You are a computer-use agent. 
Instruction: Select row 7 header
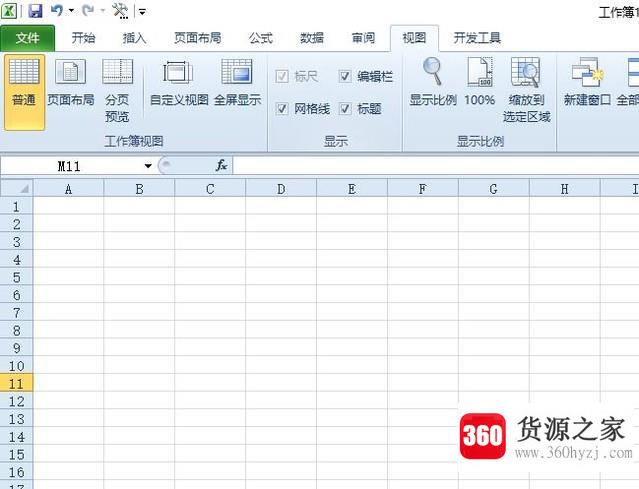point(16,313)
